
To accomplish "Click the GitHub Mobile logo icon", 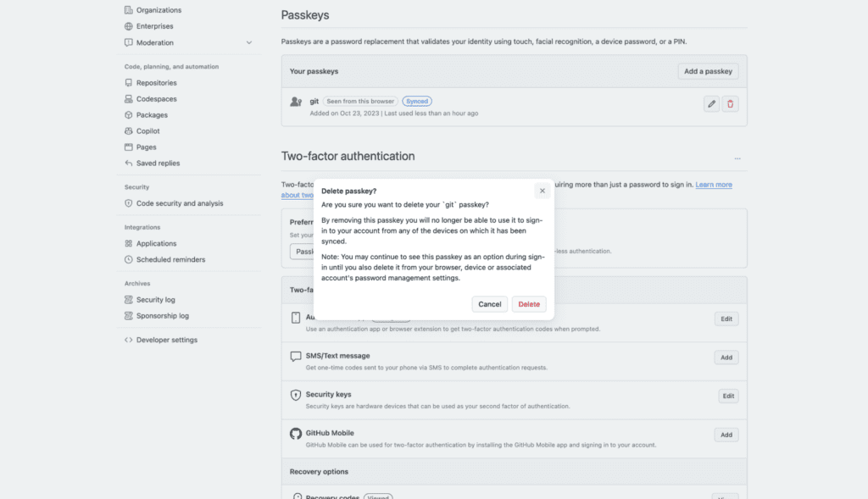I will pyautogui.click(x=295, y=433).
